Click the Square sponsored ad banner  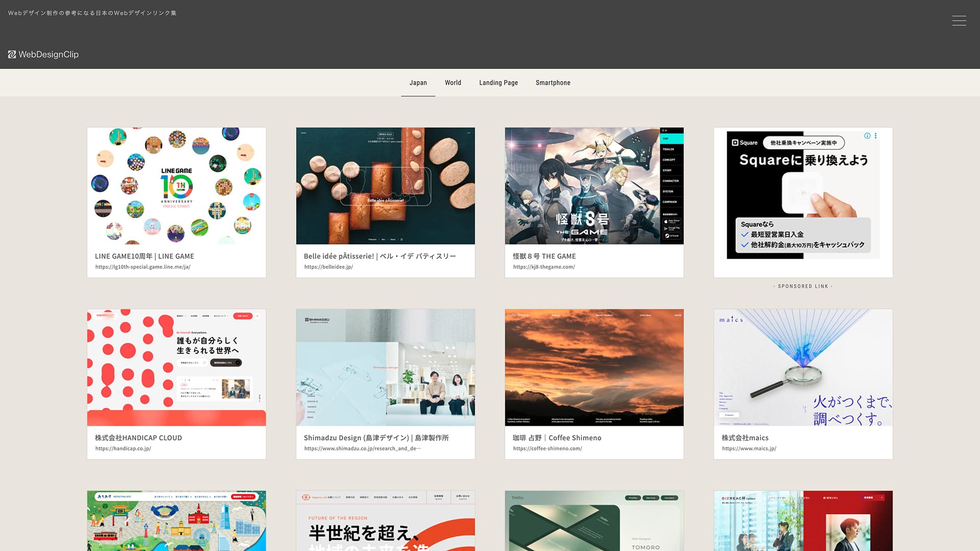pos(803,194)
